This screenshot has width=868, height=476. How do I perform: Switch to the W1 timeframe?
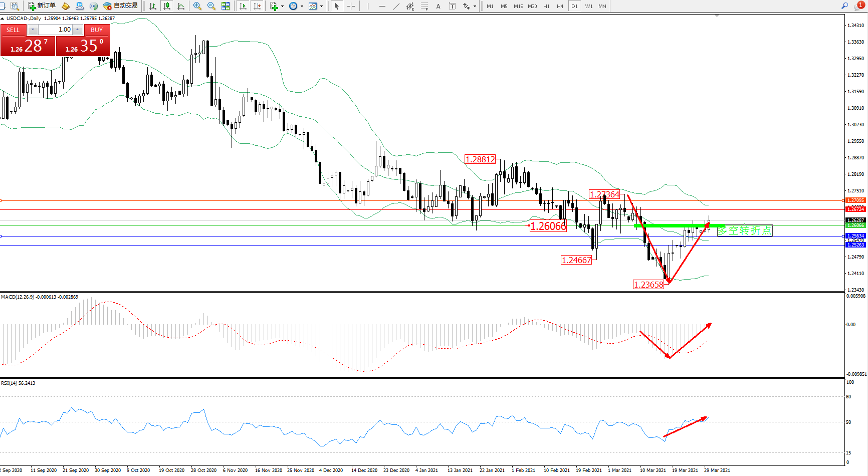pyautogui.click(x=588, y=6)
